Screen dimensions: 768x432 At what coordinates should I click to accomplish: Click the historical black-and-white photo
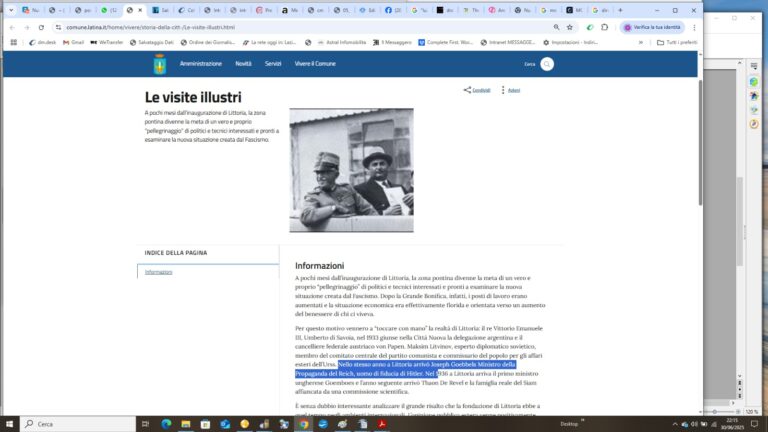(x=351, y=170)
